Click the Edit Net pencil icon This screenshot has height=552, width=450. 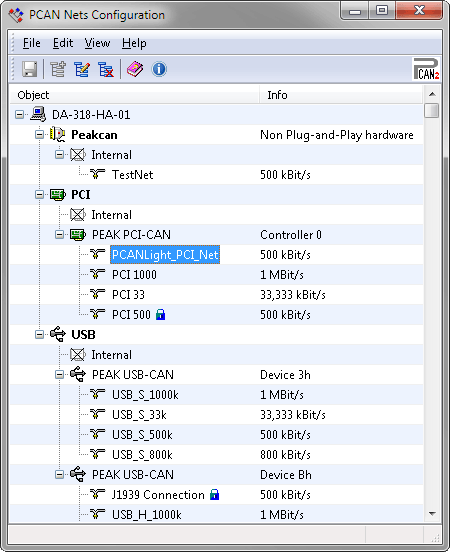82,69
